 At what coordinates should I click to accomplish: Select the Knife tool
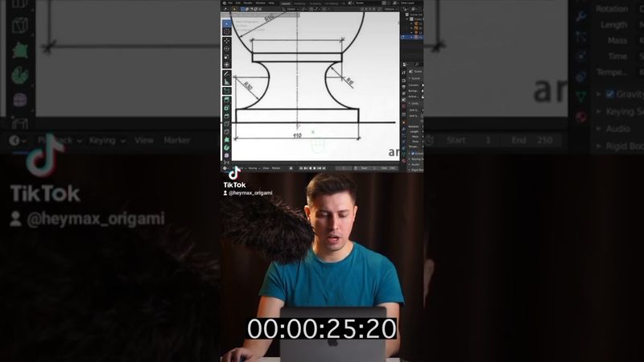(227, 132)
